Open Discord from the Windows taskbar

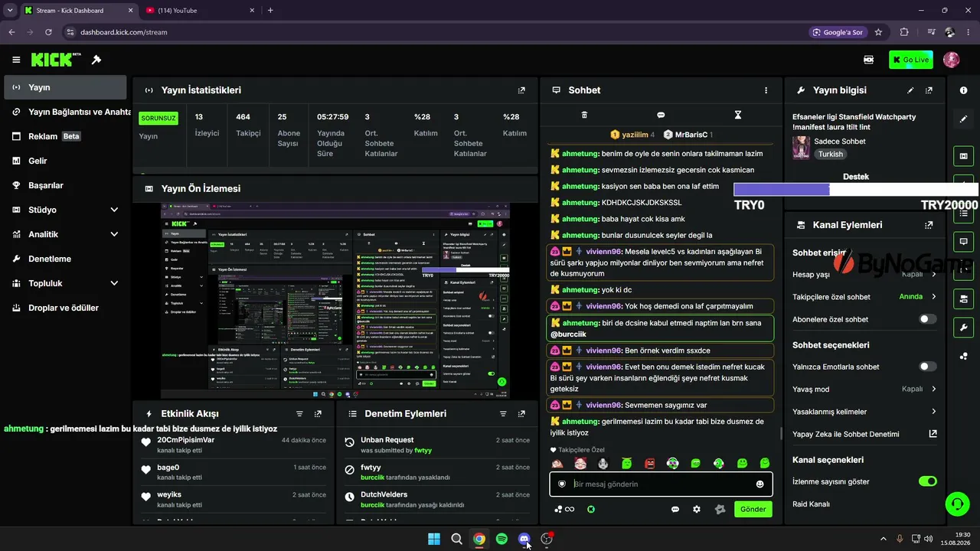pyautogui.click(x=524, y=539)
